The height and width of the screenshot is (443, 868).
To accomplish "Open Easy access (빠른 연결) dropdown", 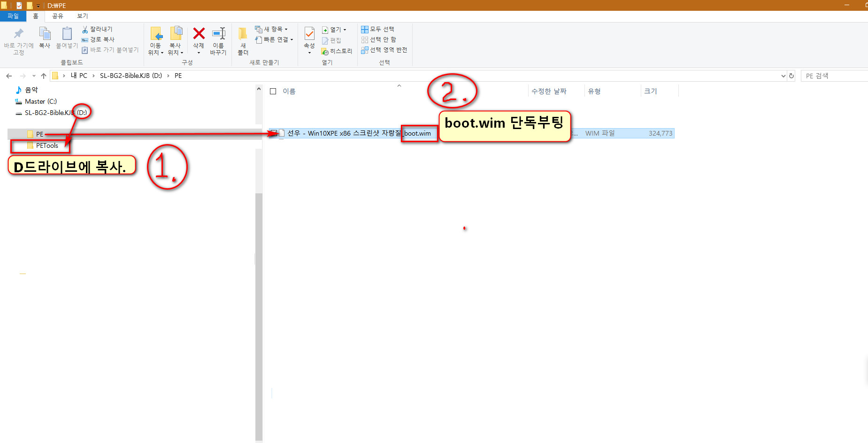I will [x=274, y=39].
